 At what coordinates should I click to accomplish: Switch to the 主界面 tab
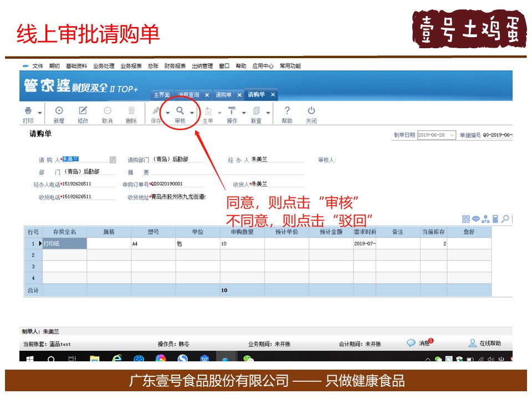point(161,95)
